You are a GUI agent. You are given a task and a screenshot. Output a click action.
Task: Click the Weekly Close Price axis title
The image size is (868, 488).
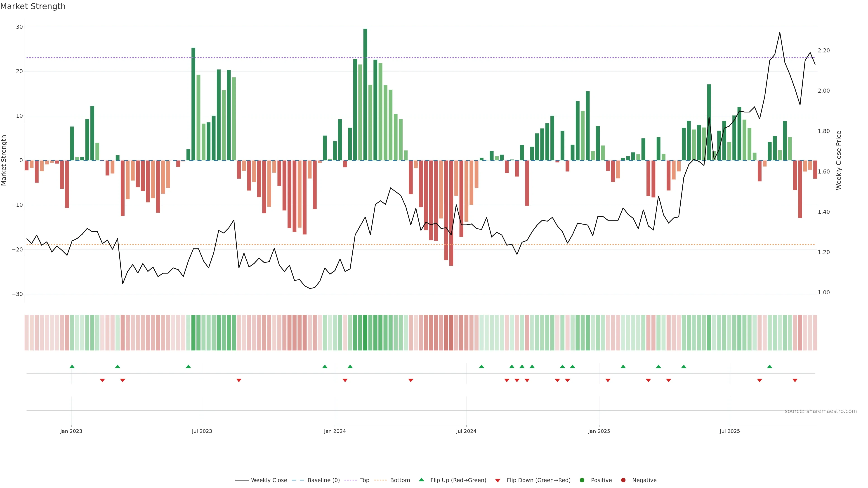839,160
